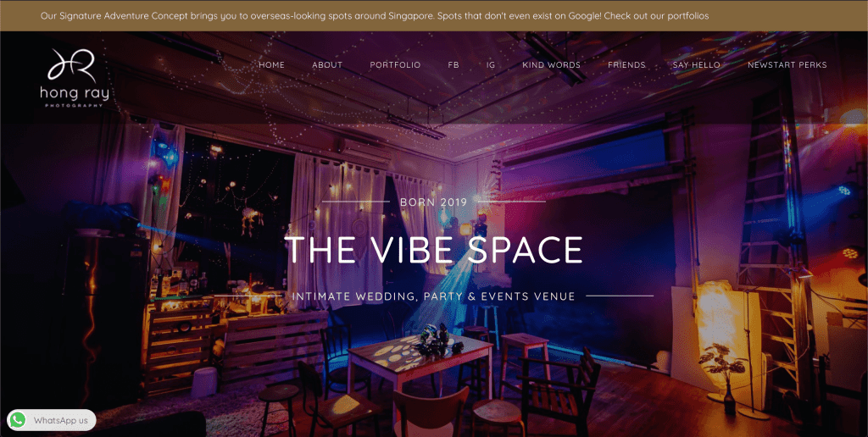
Task: Click THE VIBE SPACE heading
Action: 434,250
